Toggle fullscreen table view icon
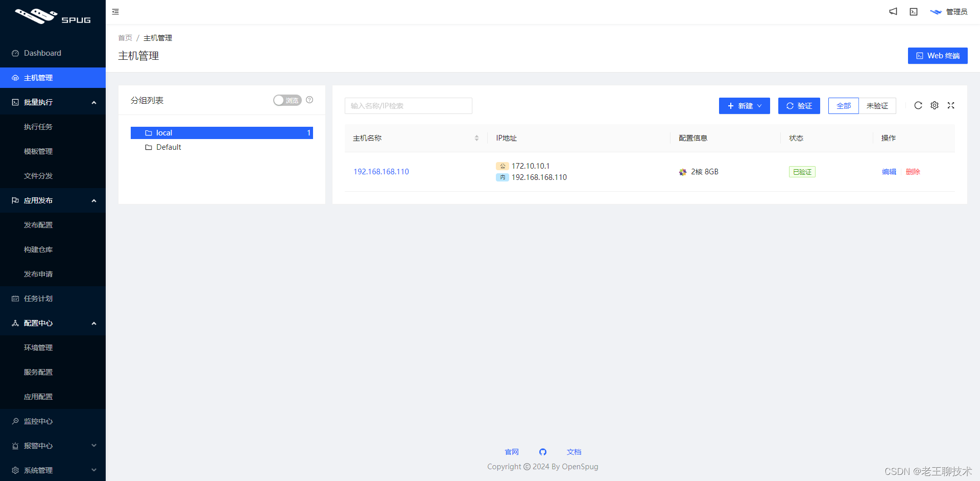 pyautogui.click(x=951, y=105)
